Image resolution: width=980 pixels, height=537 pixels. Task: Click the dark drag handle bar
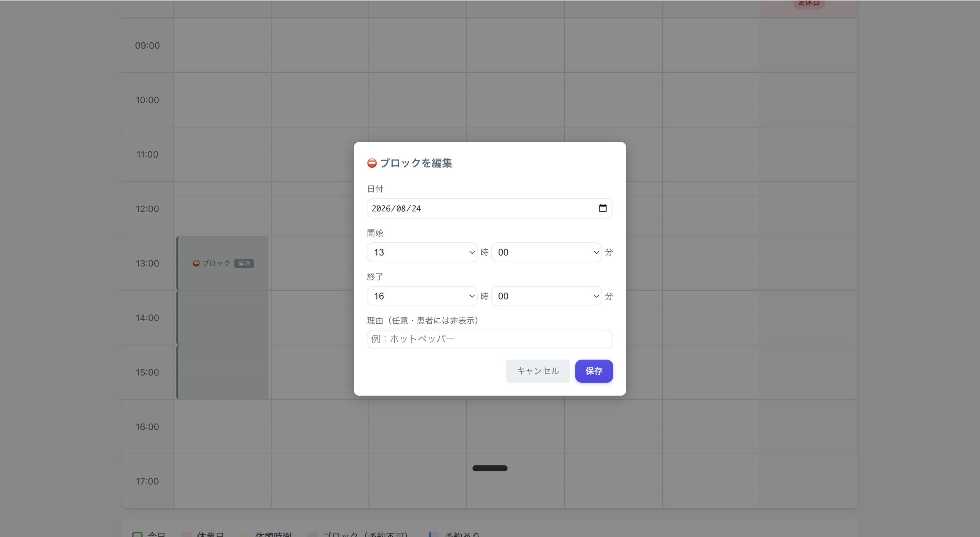pyautogui.click(x=490, y=468)
